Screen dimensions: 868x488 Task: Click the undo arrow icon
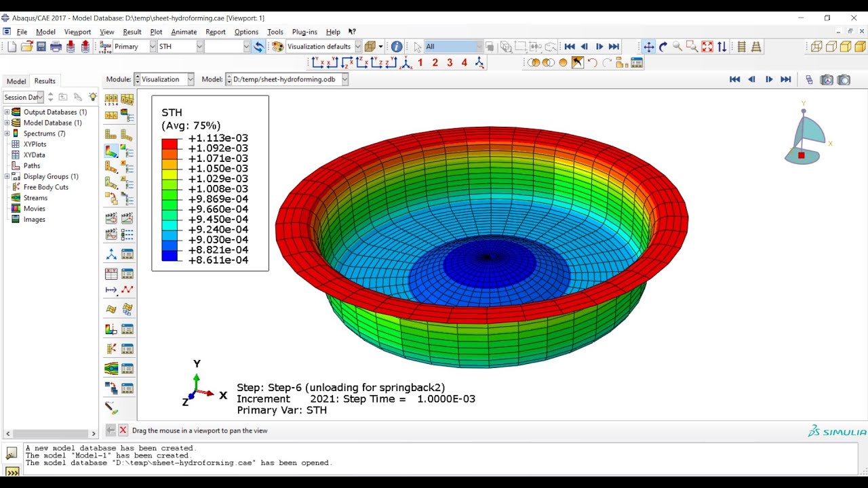point(592,63)
